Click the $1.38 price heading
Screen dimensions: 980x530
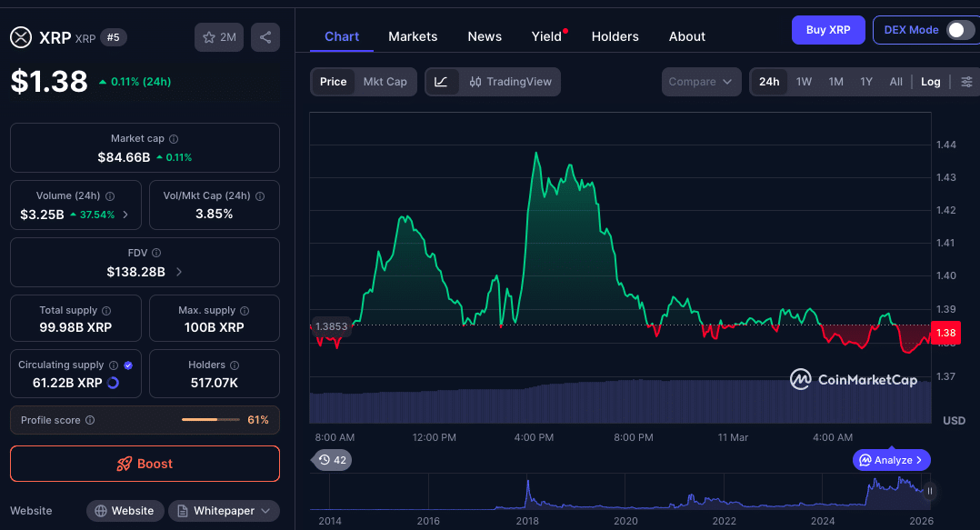(49, 82)
